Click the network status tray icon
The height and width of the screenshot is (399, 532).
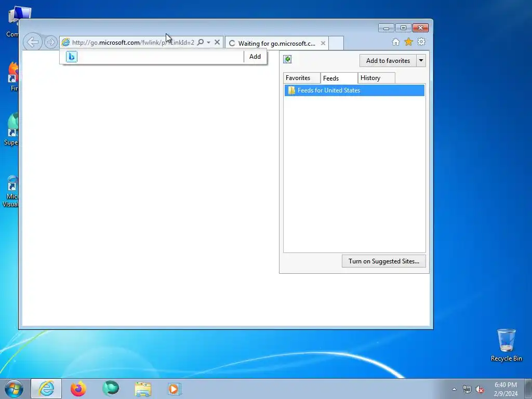(467, 389)
